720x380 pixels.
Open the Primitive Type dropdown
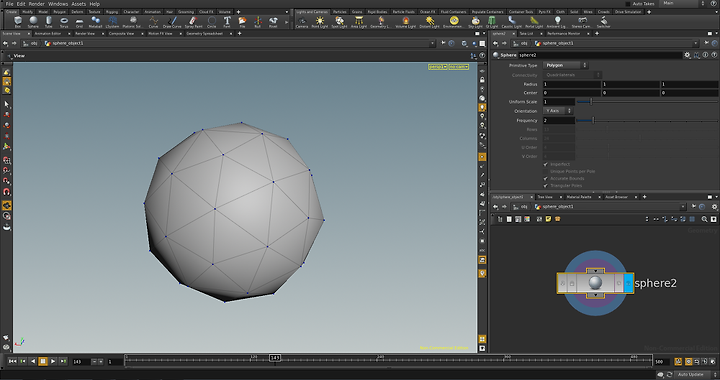[565, 65]
